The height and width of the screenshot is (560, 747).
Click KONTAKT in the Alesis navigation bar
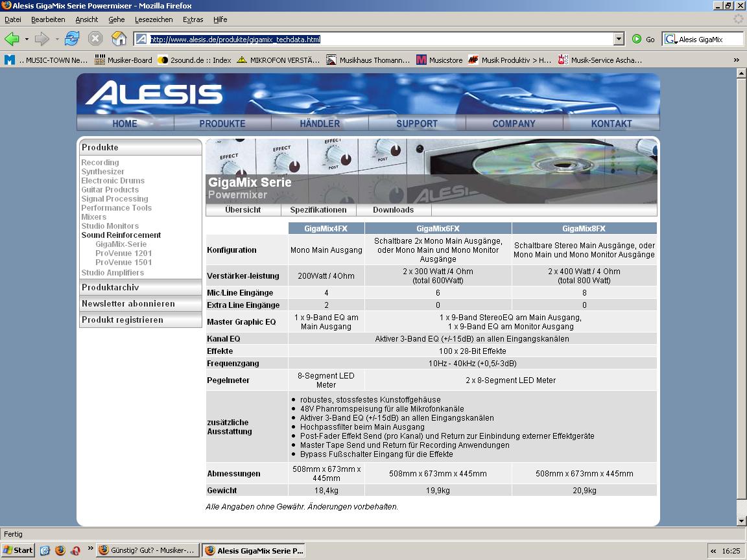611,123
